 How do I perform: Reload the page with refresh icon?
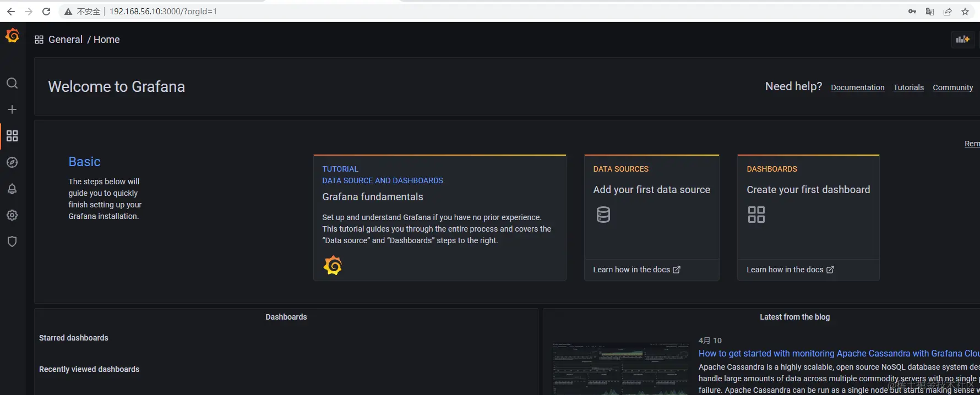click(46, 12)
